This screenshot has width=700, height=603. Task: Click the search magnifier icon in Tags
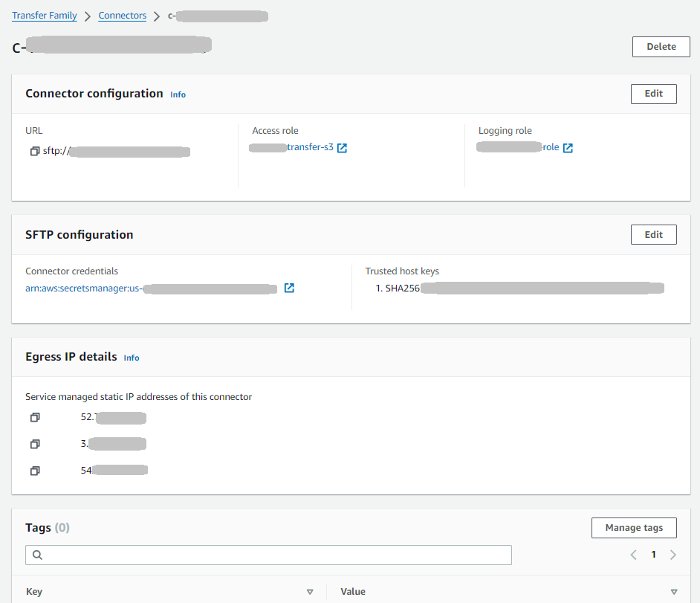point(37,555)
